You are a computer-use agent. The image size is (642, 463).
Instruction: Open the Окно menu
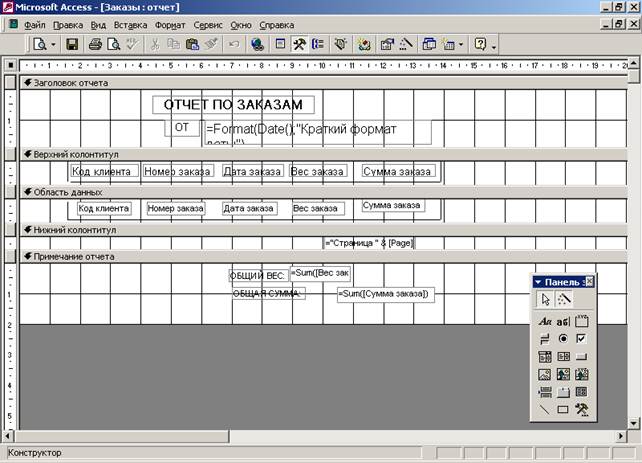click(x=241, y=25)
